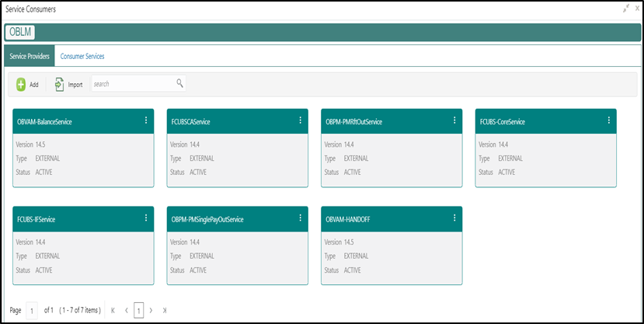Click Status ACTIVE on FCUBS-CoreService card

click(497, 172)
